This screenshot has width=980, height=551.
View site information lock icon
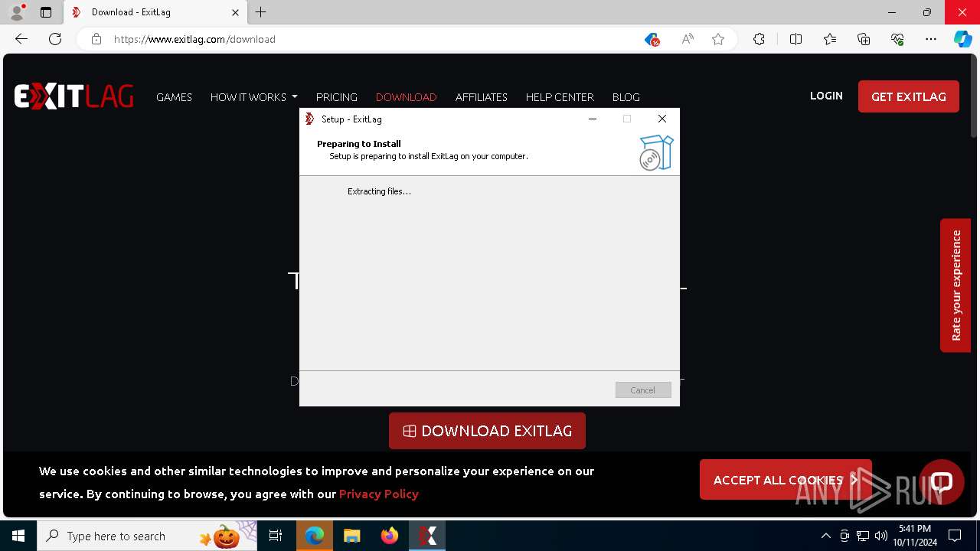pyautogui.click(x=96, y=39)
